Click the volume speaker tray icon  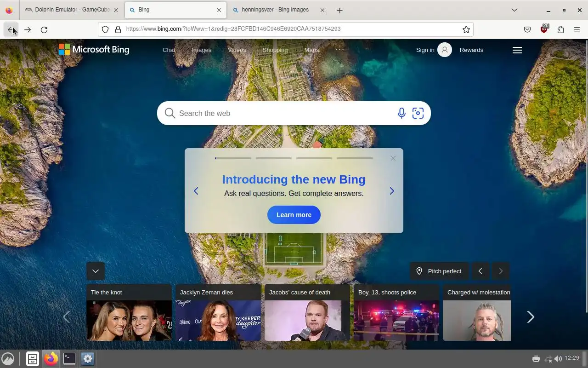point(558,359)
